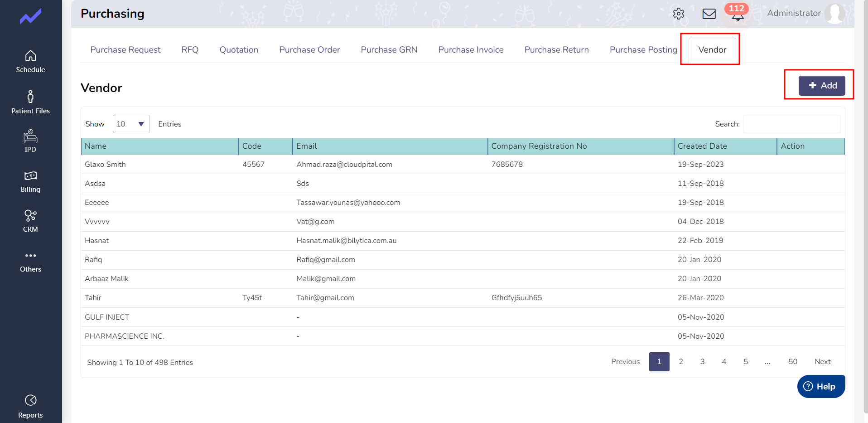Go to page 4 of vendors
Screen dimensions: 868x423
pos(724,361)
